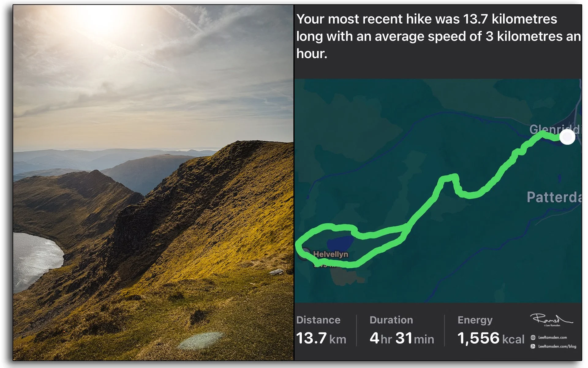Click the Patterdale map label
Viewport: 588px width, 368px height.
554,197
